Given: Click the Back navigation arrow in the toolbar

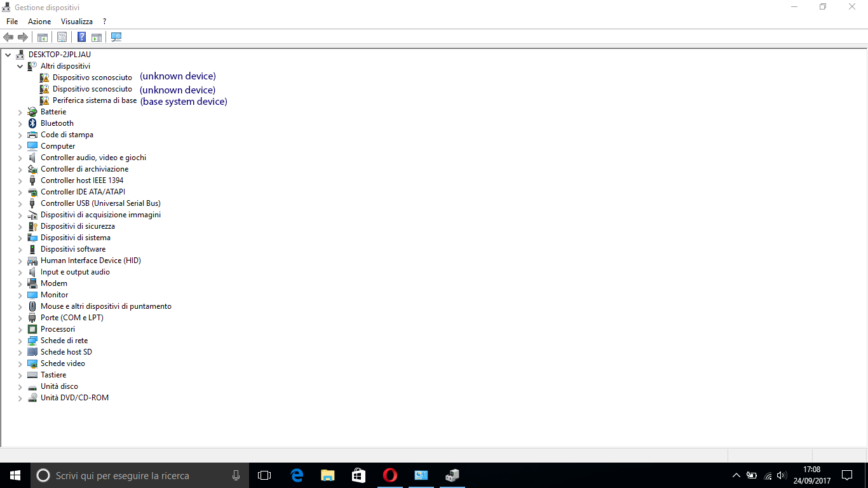Looking at the screenshot, I should tap(8, 37).
